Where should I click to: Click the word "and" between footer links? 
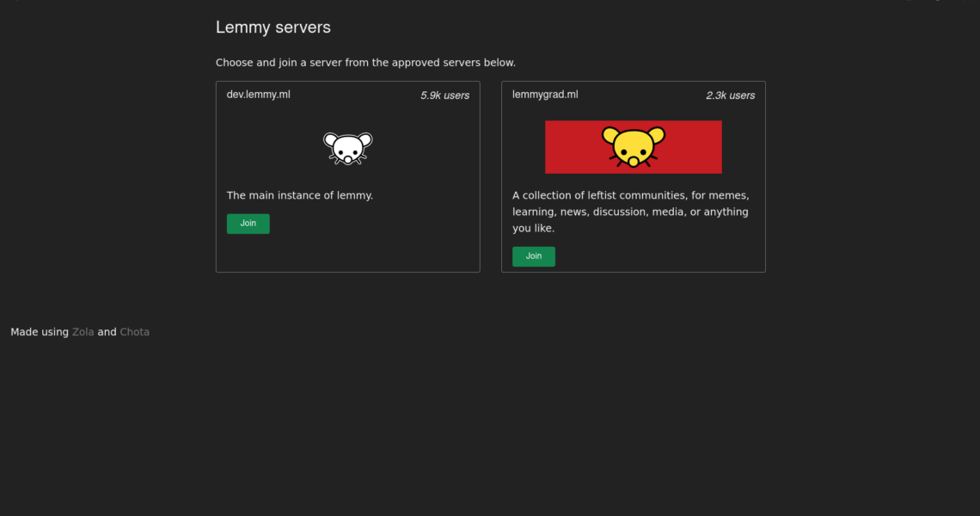point(107,332)
